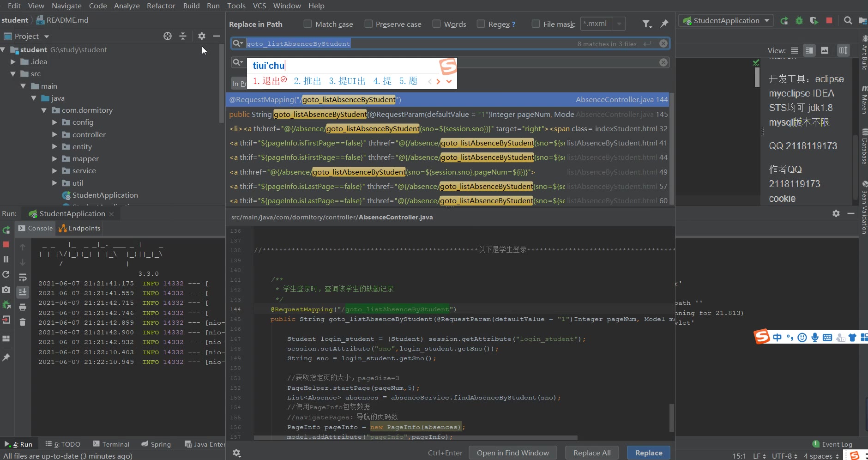Collapse the src folder
This screenshot has height=460, width=868.
point(13,74)
